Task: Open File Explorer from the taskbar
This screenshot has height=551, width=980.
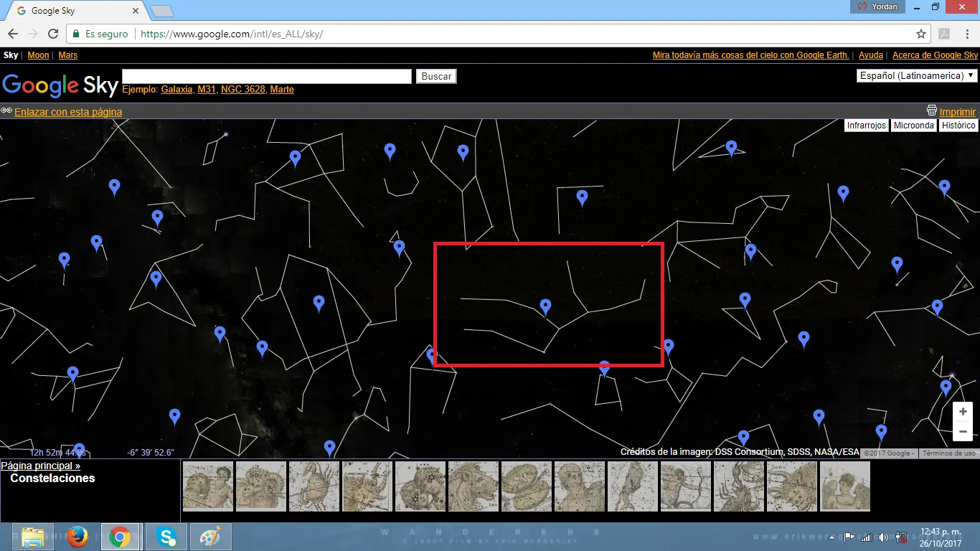Action: tap(33, 537)
